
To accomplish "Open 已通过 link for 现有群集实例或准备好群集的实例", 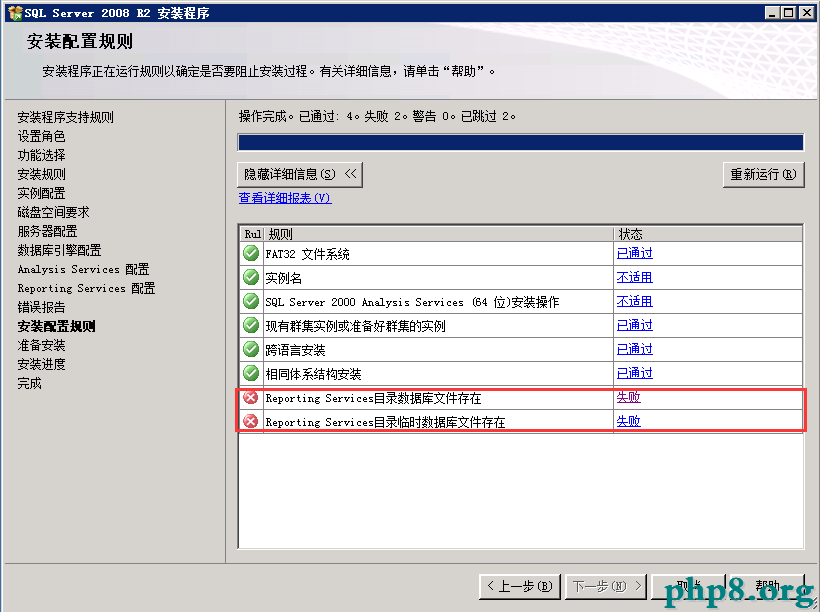I will point(634,325).
